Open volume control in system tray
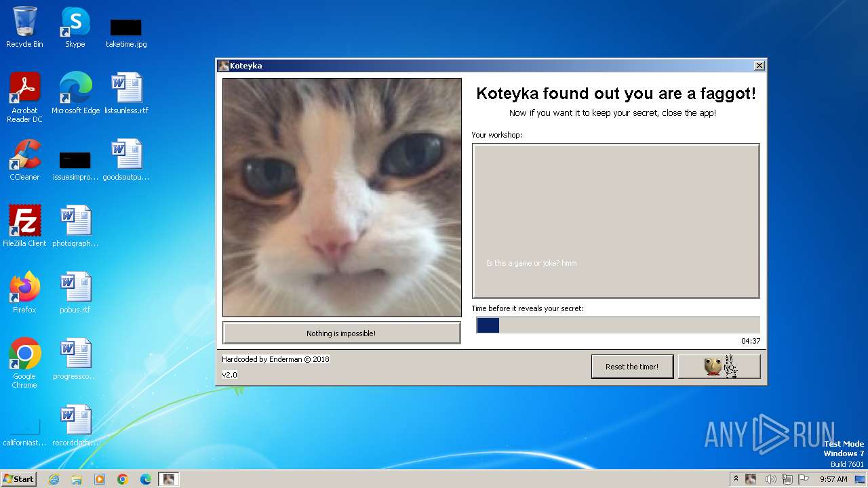This screenshot has height=488, width=868. click(770, 479)
